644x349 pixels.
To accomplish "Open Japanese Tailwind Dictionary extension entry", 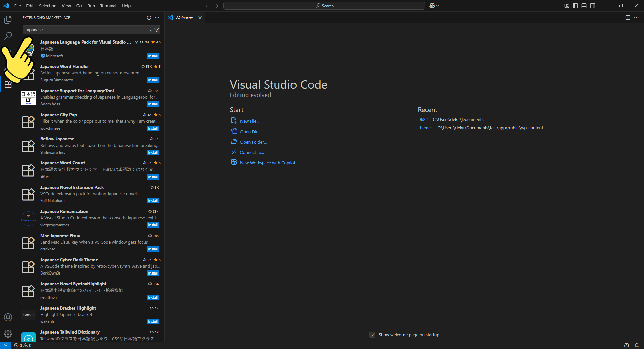I will 90,335.
